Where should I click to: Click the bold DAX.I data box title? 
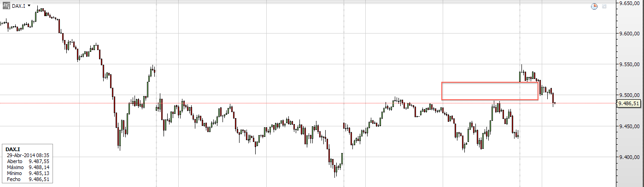click(12, 150)
